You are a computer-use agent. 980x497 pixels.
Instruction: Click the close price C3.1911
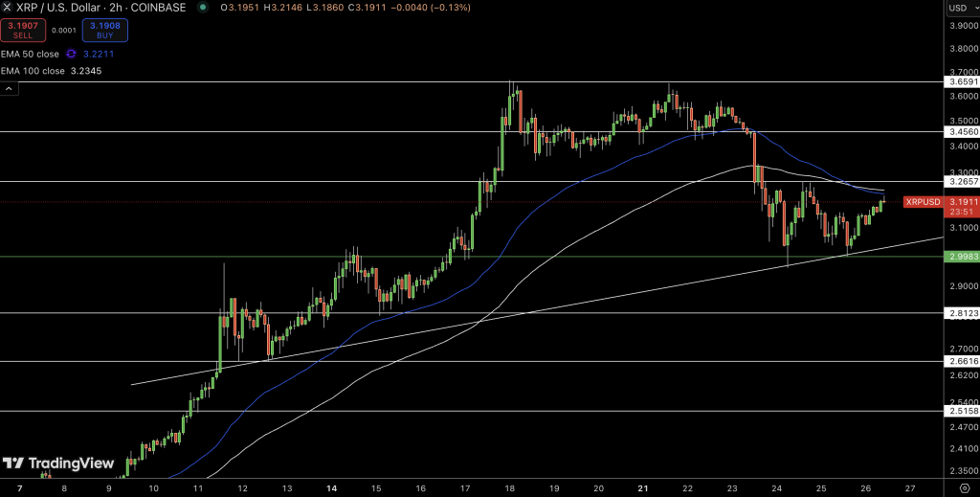point(367,8)
